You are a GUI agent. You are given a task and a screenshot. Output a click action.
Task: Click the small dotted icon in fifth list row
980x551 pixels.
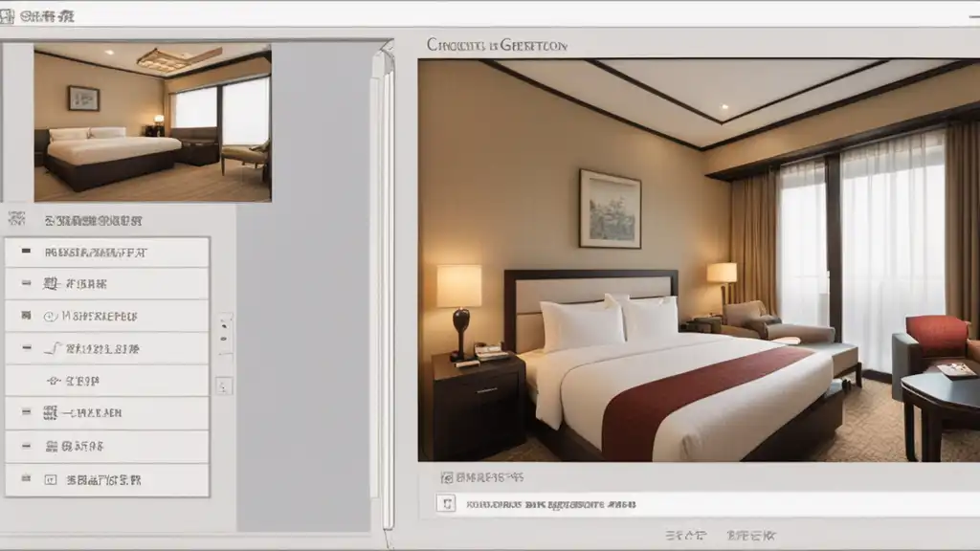pos(54,381)
